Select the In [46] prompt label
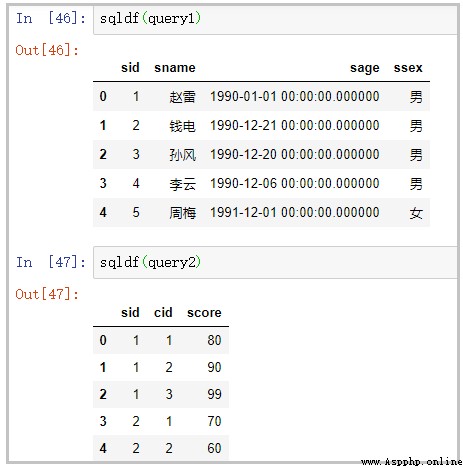 [51, 18]
